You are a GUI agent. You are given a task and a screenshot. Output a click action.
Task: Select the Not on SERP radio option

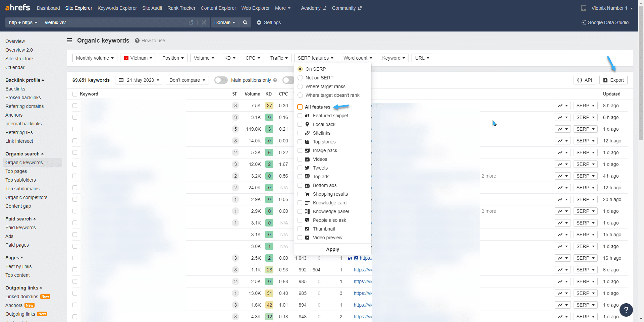(x=300, y=78)
